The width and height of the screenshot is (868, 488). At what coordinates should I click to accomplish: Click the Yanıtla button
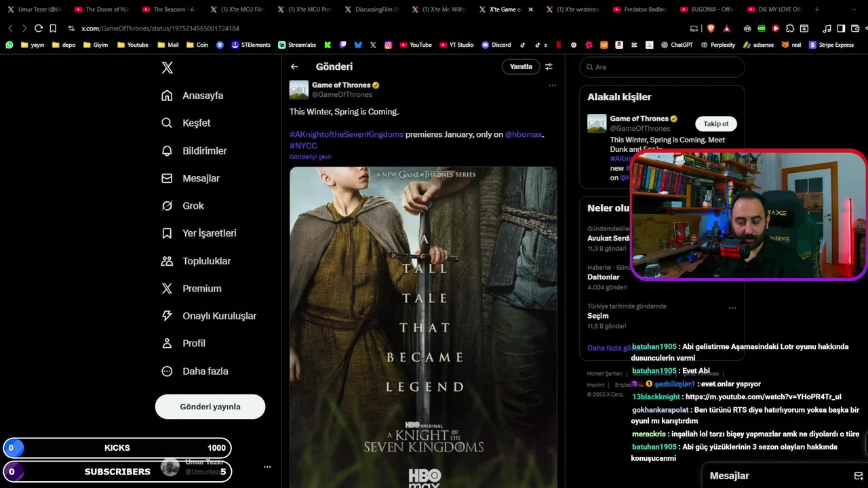click(x=521, y=66)
